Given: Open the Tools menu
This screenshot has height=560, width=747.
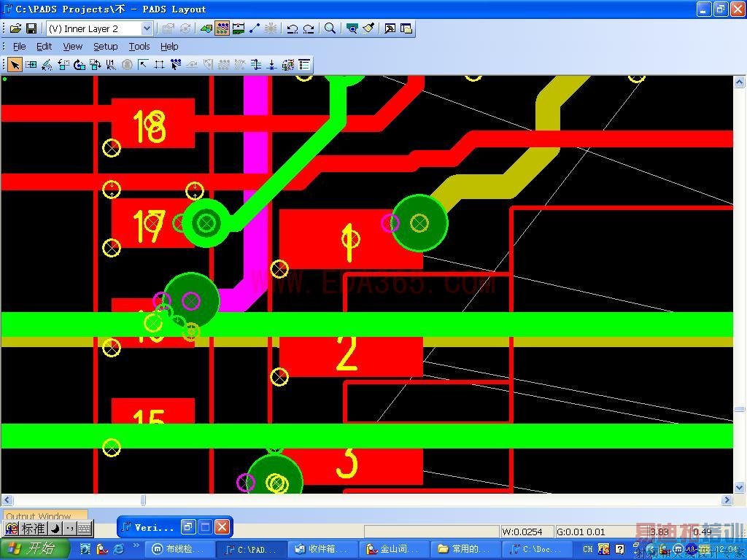Looking at the screenshot, I should click(x=139, y=46).
